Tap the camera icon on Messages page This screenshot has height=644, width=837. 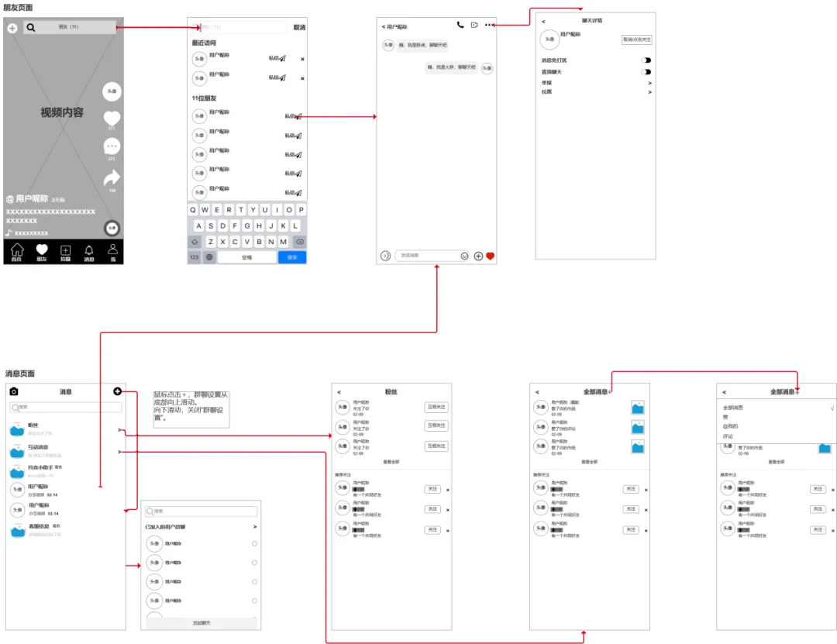coord(14,391)
